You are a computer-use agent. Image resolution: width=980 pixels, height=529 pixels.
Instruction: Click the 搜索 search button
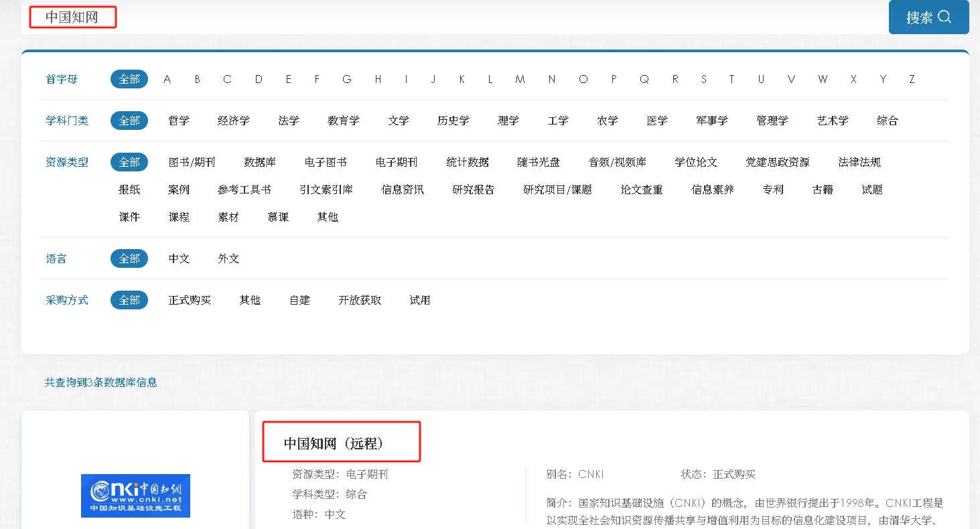click(x=928, y=17)
